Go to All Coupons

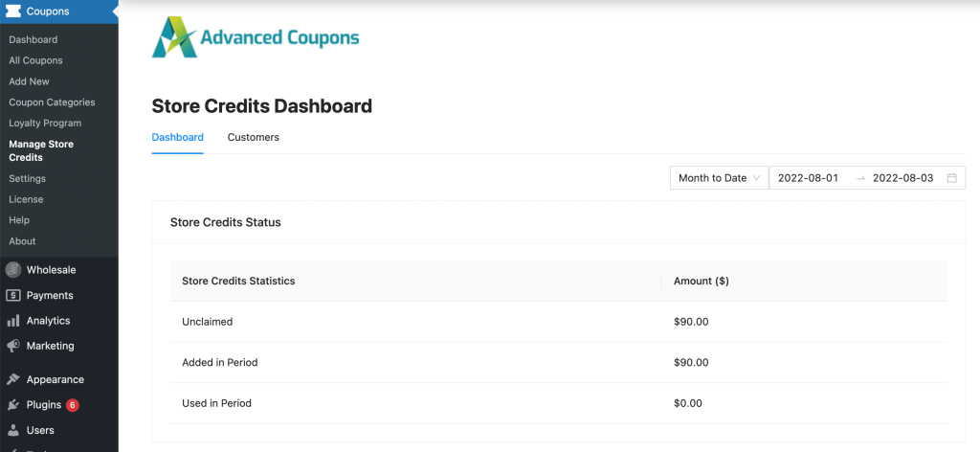(x=35, y=60)
